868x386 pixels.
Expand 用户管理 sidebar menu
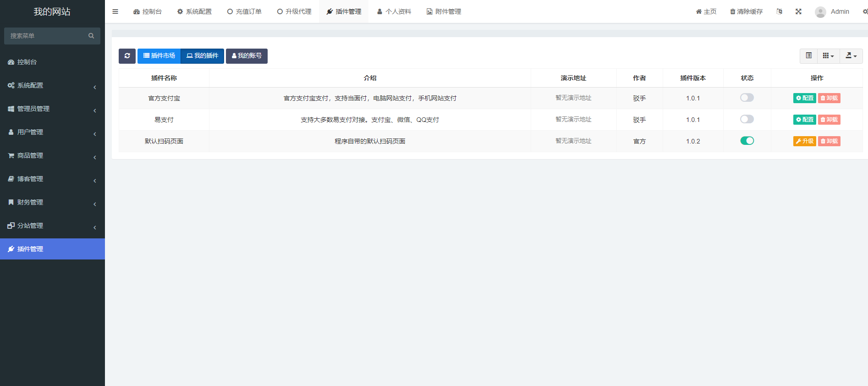click(x=52, y=132)
